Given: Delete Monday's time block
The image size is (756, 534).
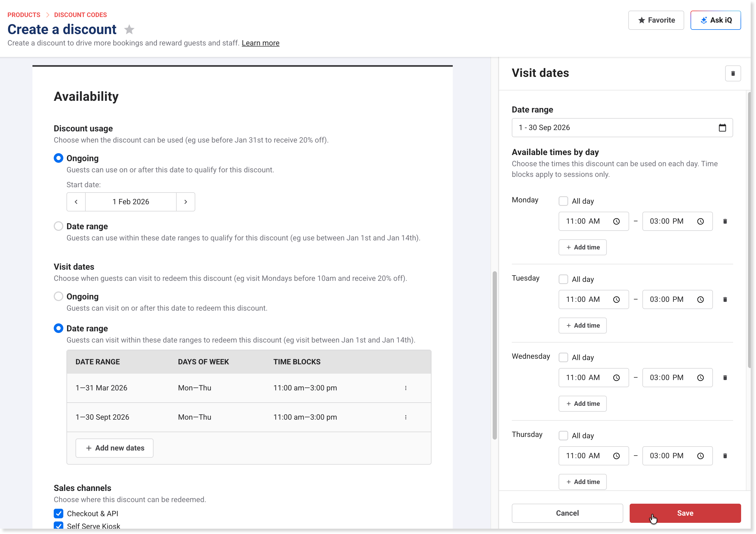Looking at the screenshot, I should click(x=725, y=221).
